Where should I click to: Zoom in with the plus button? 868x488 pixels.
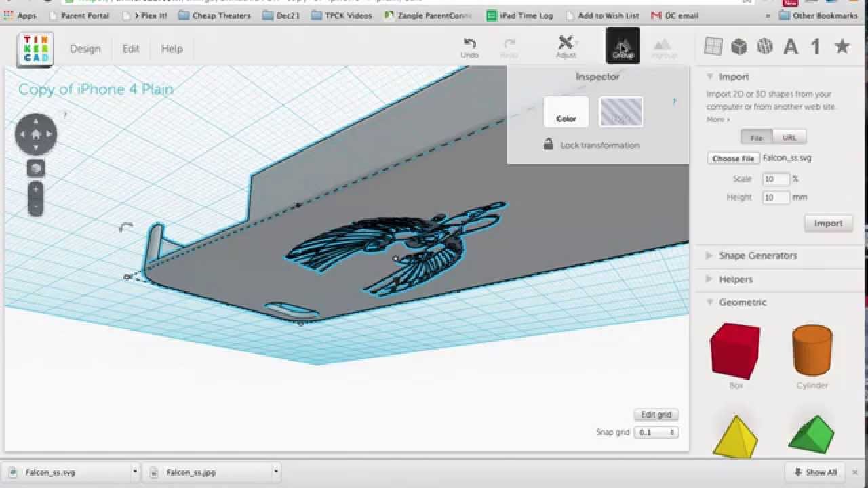click(x=36, y=190)
